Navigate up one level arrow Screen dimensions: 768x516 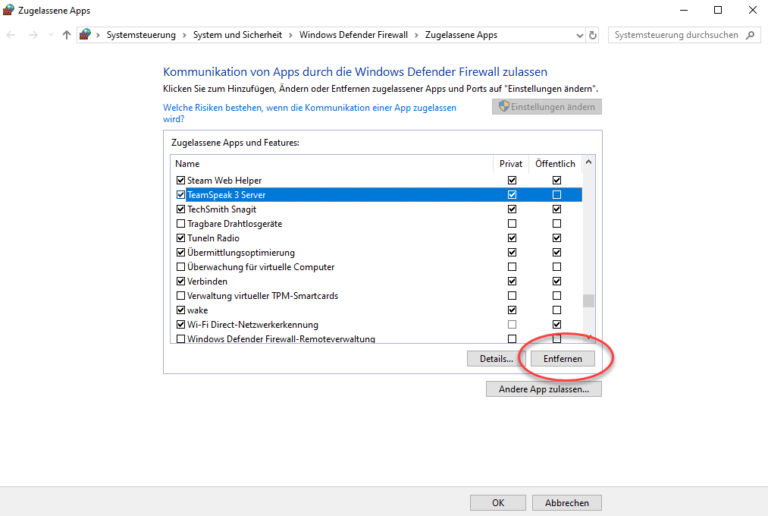coord(67,35)
